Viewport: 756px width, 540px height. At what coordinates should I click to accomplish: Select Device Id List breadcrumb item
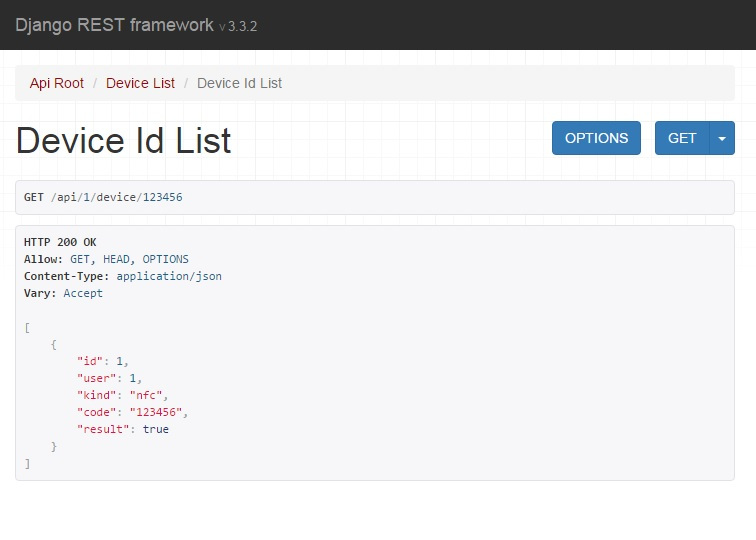coord(240,83)
